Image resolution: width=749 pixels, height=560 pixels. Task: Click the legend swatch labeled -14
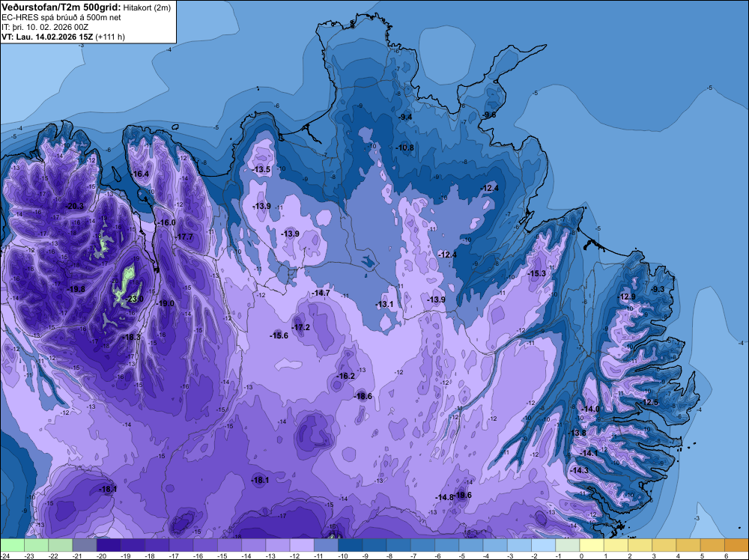(x=254, y=545)
